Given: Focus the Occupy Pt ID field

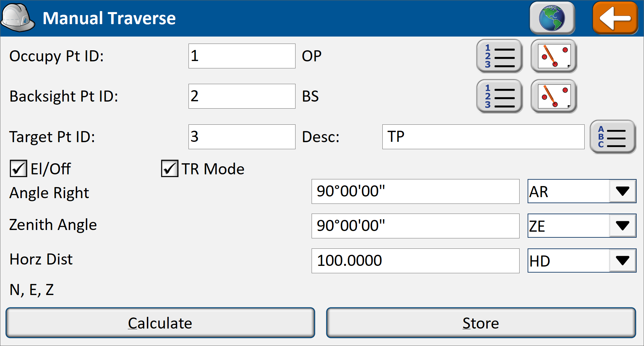Looking at the screenshot, I should 242,56.
